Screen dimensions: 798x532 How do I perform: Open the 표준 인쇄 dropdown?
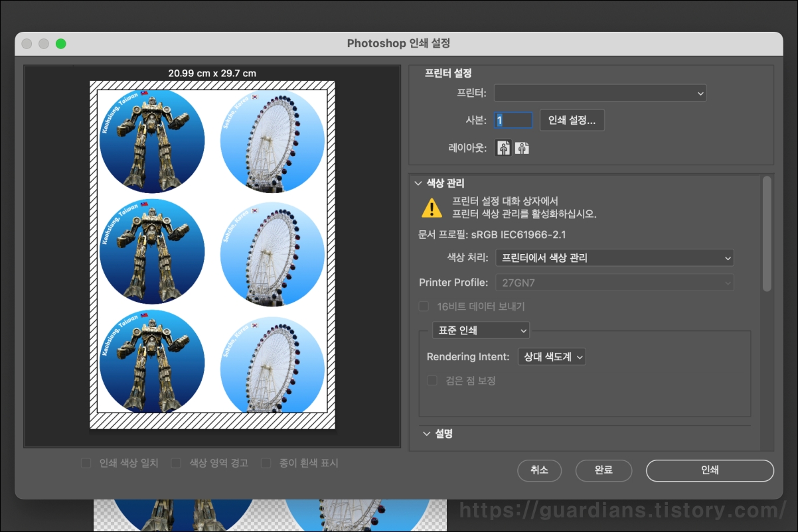[x=481, y=330]
